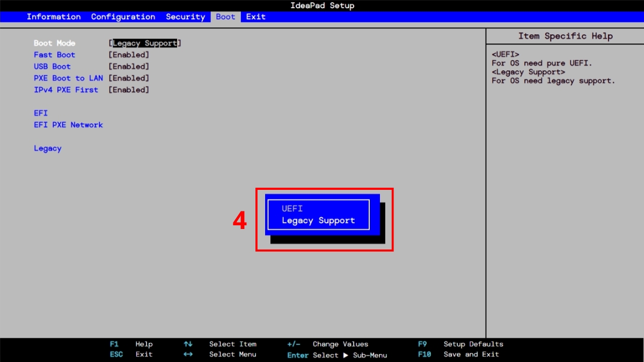Switch to the Configuration tab
This screenshot has width=644, height=362.
[x=123, y=17]
